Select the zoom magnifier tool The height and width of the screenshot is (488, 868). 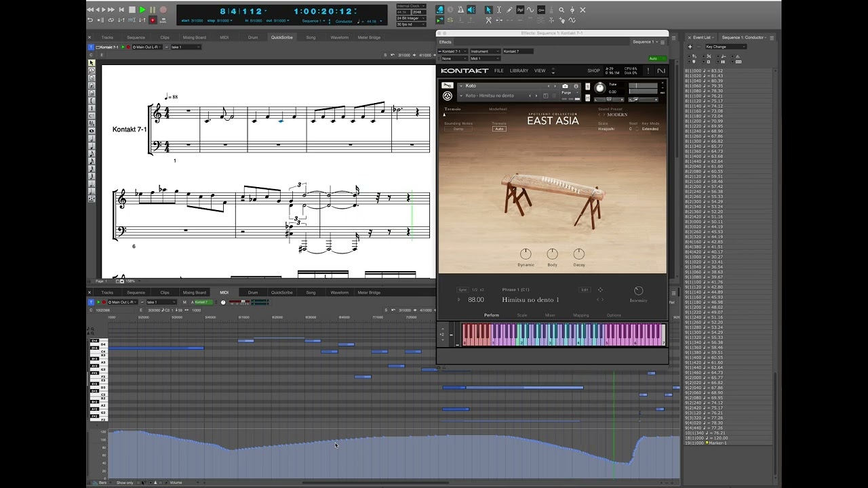click(561, 10)
